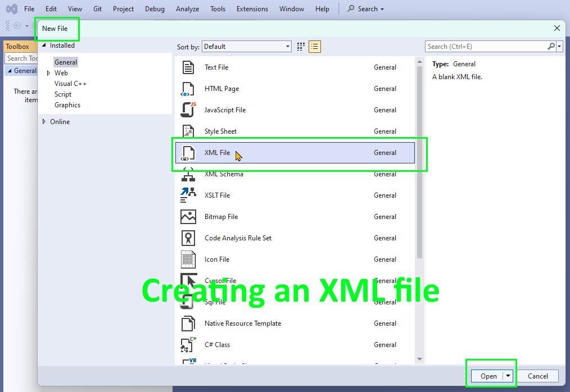Select the XML File template icon
This screenshot has height=392, width=570.
click(188, 153)
